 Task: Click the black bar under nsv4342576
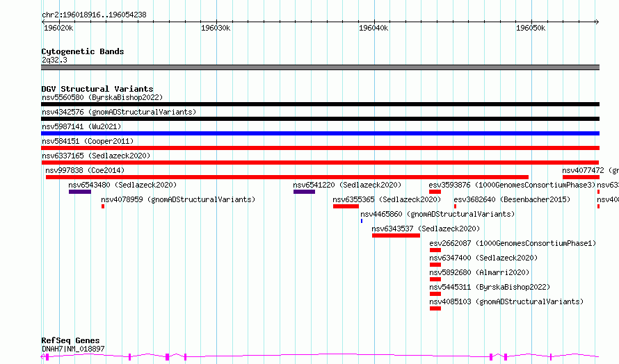320,119
